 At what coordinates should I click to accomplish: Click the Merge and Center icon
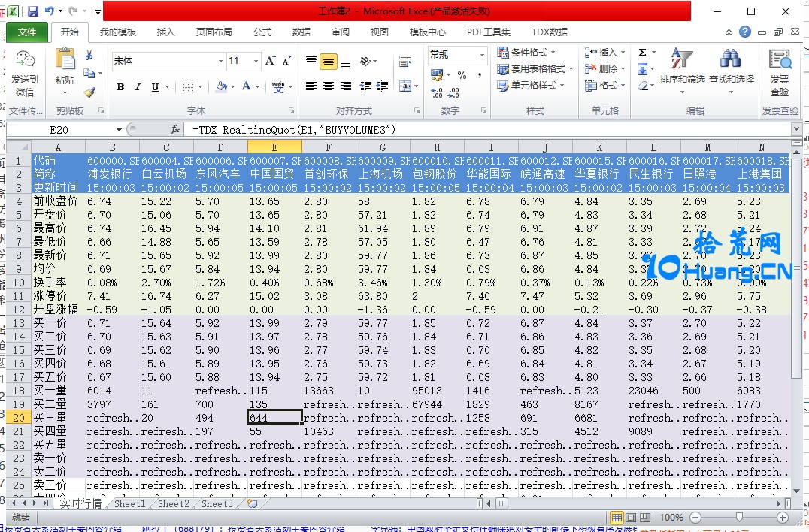tap(405, 86)
